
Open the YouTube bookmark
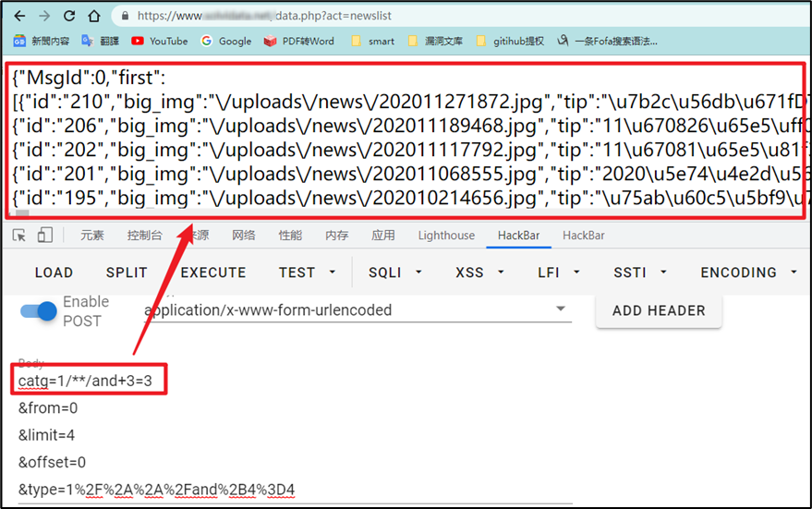tap(160, 41)
